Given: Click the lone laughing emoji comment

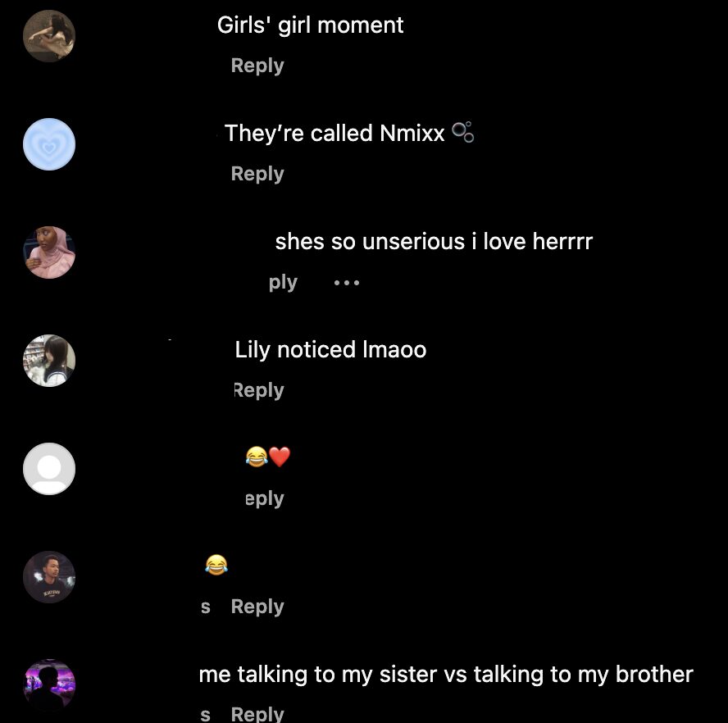Looking at the screenshot, I should (216, 565).
